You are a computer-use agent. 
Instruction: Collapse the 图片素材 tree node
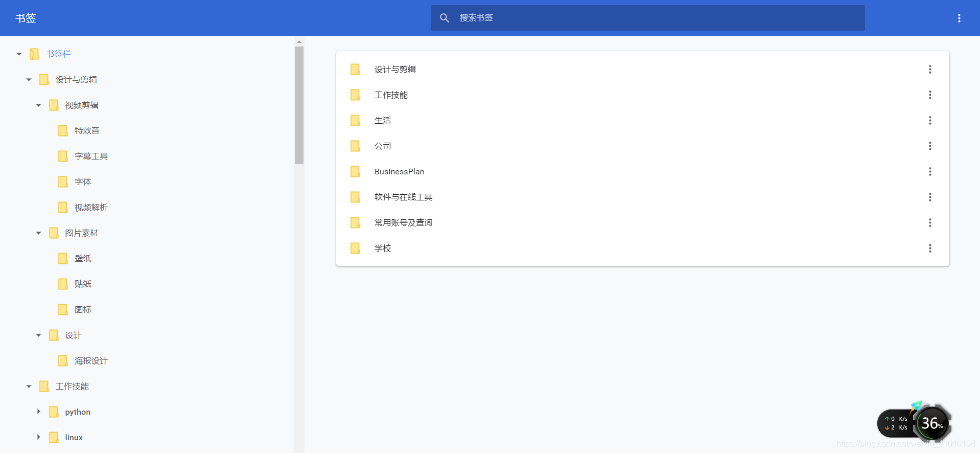coord(38,233)
